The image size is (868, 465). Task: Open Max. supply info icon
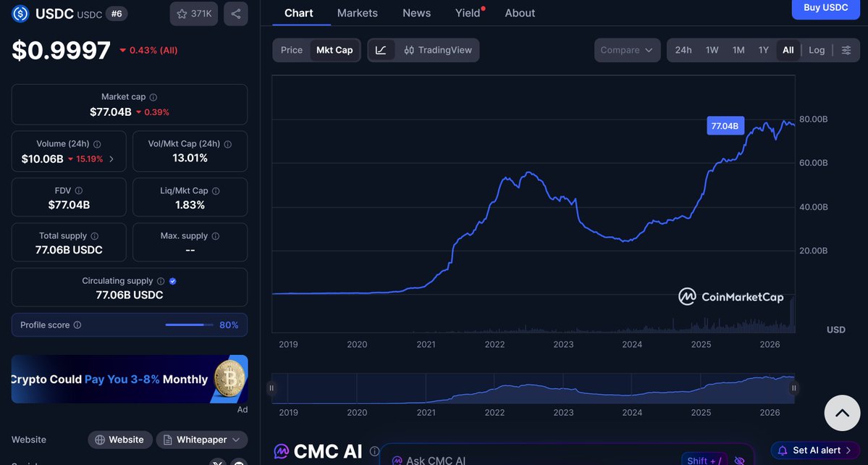215,236
